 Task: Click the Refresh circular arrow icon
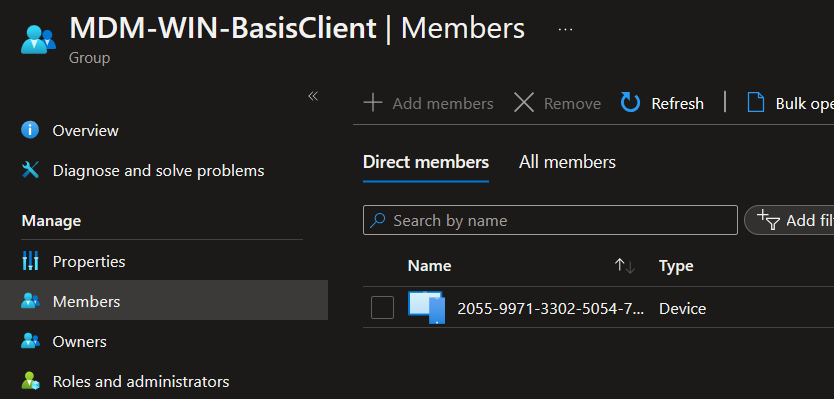pos(630,103)
